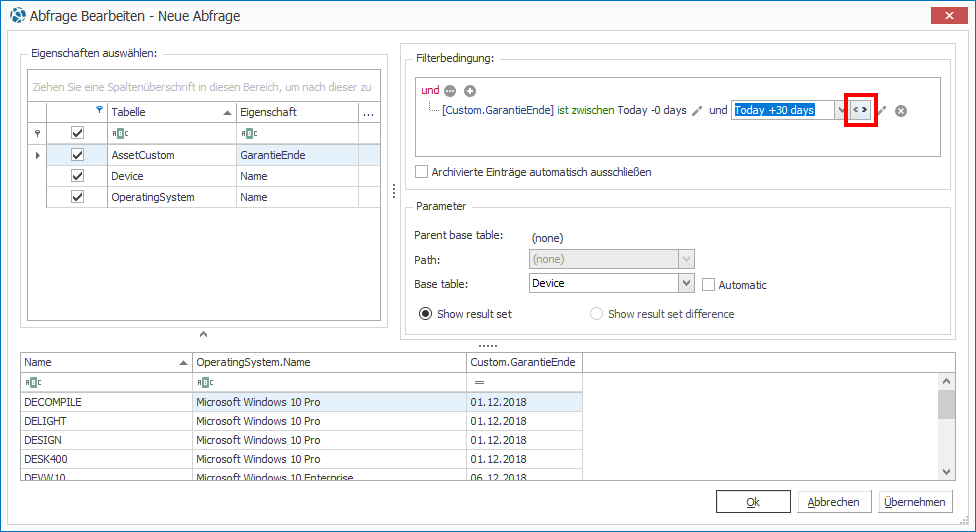The width and height of the screenshot is (976, 532).
Task: Click the Ok button
Action: pyautogui.click(x=753, y=502)
